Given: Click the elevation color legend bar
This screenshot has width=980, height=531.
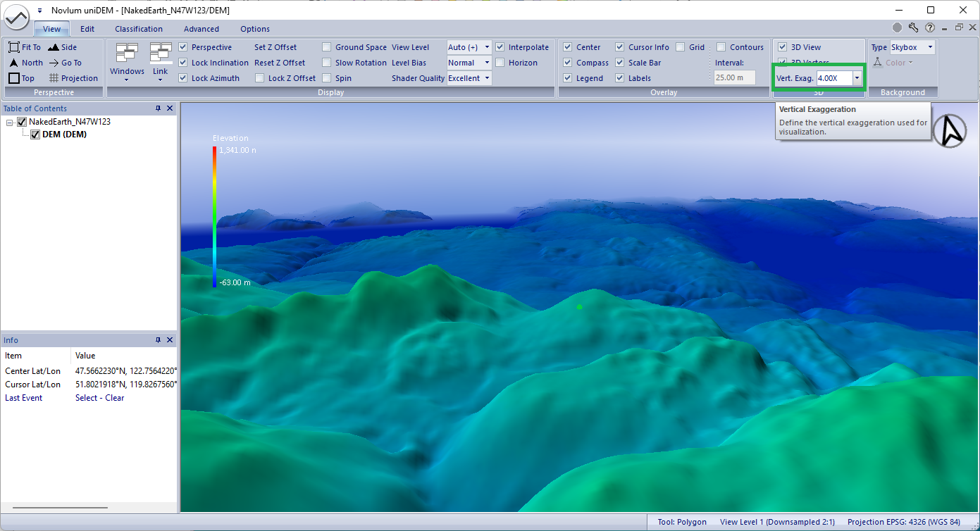Looking at the screenshot, I should (x=215, y=217).
